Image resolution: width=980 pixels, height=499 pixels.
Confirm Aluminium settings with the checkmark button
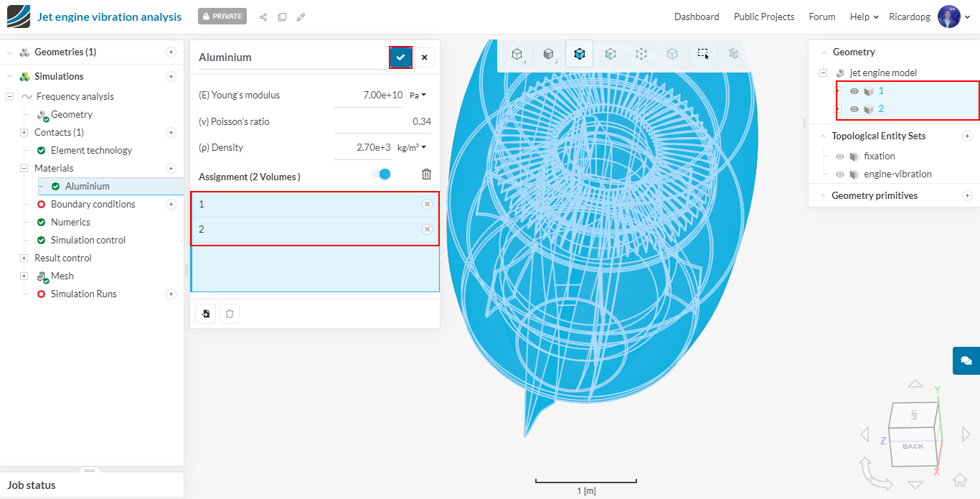pyautogui.click(x=400, y=57)
